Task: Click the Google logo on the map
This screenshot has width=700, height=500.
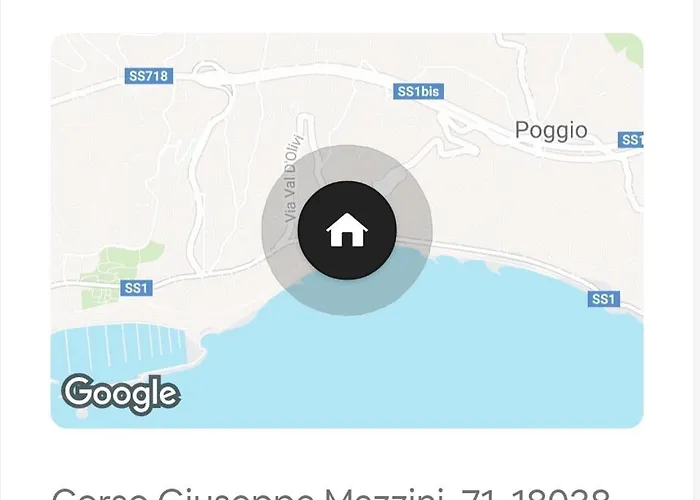Action: [121, 394]
